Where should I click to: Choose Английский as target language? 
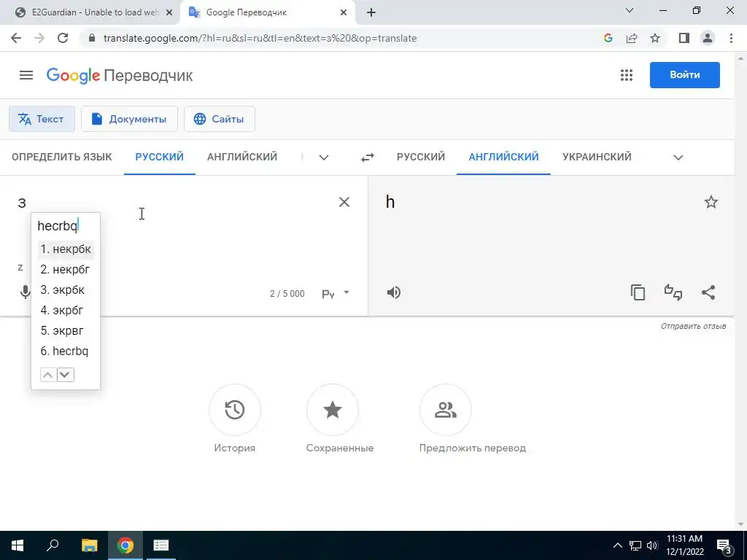click(x=503, y=157)
